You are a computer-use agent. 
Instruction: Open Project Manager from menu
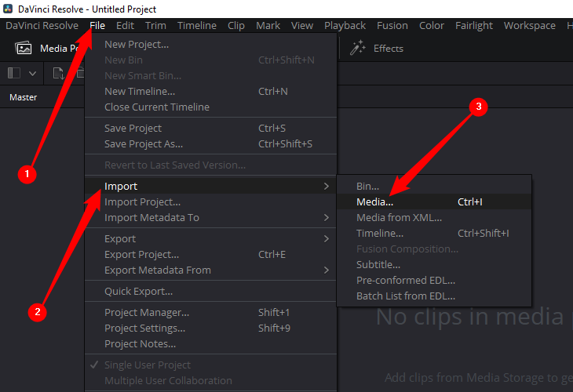[210, 313]
